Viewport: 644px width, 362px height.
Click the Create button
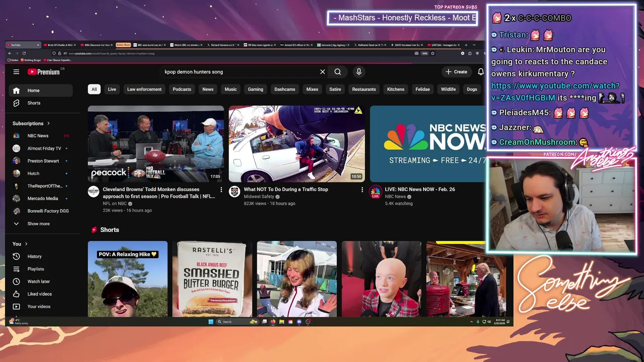point(456,72)
